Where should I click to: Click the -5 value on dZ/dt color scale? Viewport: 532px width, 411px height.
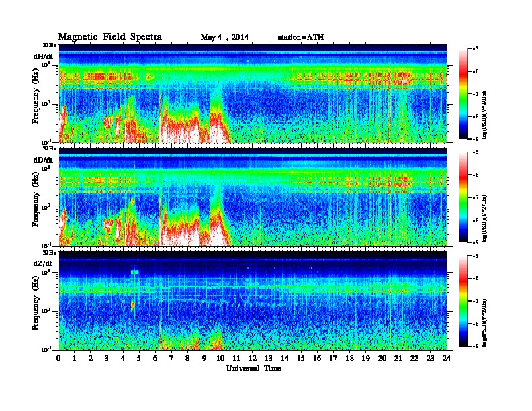476,256
